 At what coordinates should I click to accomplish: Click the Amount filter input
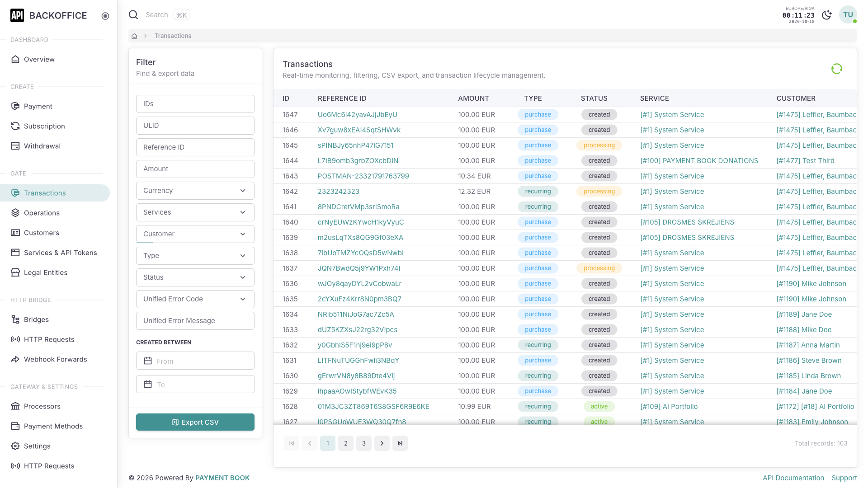coord(195,169)
